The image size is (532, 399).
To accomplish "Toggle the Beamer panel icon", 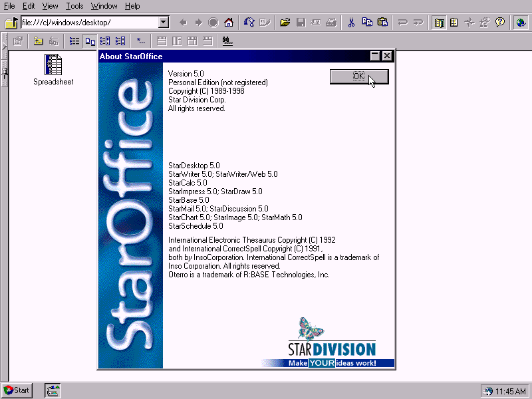I will point(454,23).
